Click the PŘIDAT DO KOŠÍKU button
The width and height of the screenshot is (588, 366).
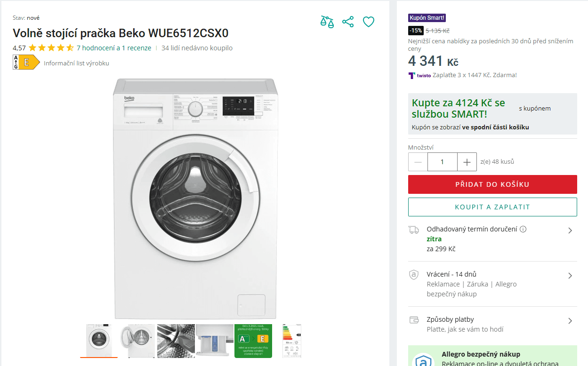coord(492,184)
